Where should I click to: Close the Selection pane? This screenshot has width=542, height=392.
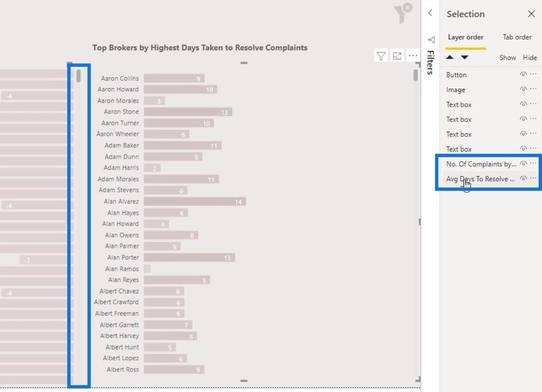[531, 14]
